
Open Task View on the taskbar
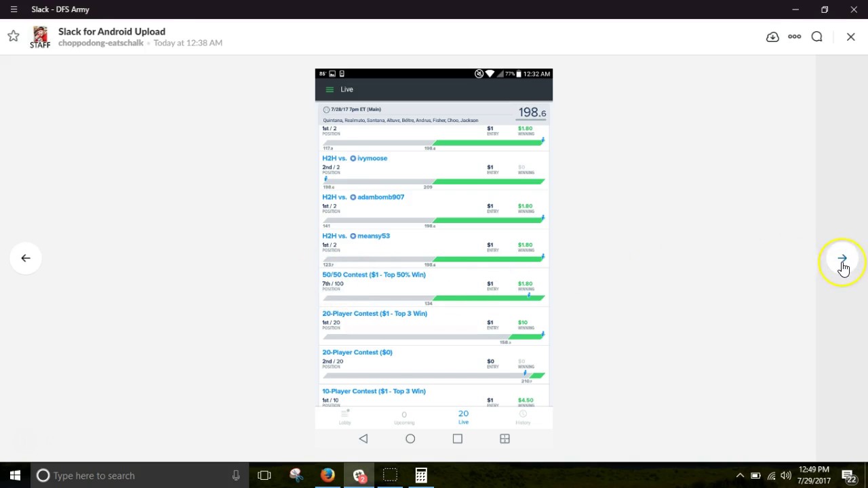pos(264,475)
